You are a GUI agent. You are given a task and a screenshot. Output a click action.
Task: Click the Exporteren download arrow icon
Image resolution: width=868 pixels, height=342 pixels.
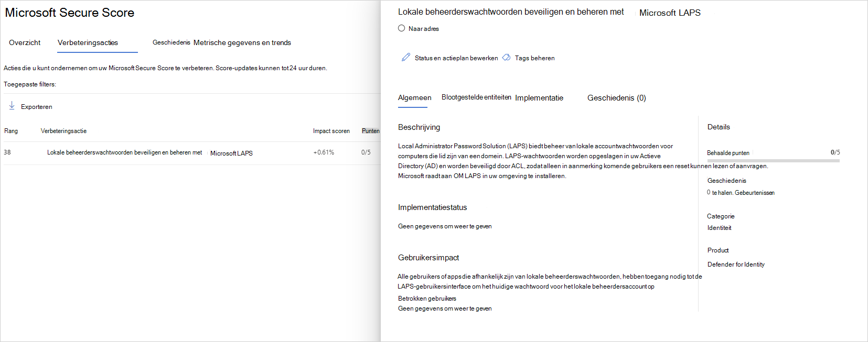click(x=12, y=106)
